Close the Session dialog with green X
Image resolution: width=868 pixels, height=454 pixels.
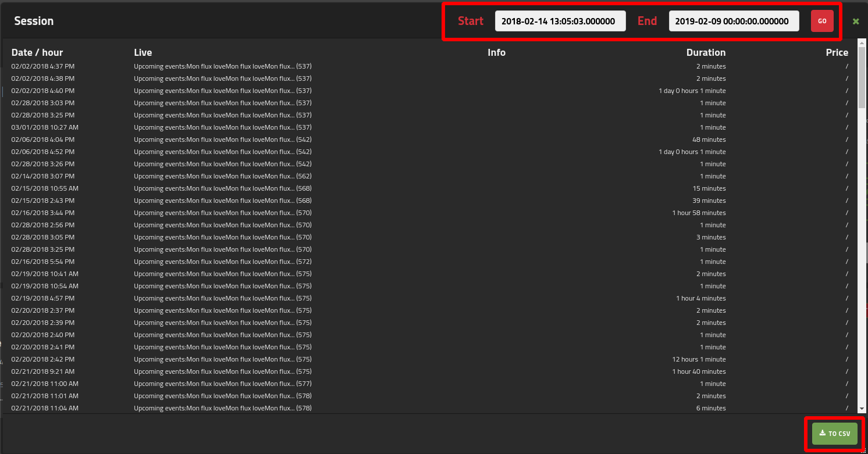click(x=856, y=22)
